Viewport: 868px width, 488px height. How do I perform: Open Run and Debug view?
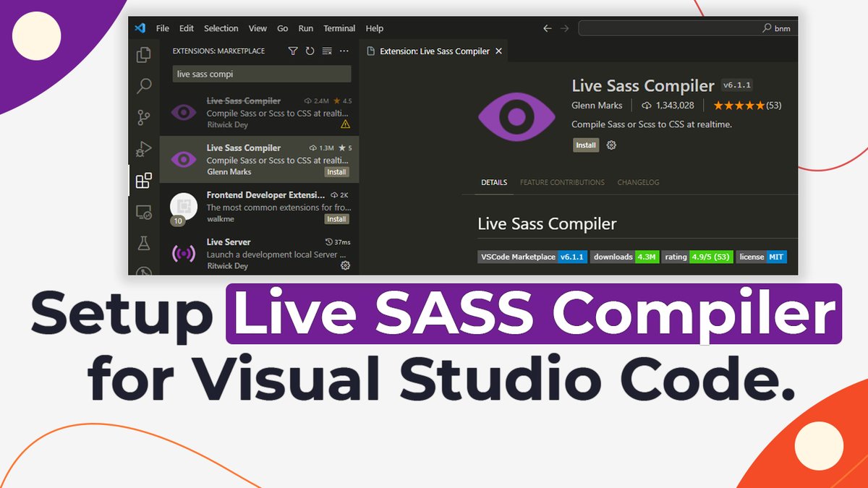(x=144, y=149)
